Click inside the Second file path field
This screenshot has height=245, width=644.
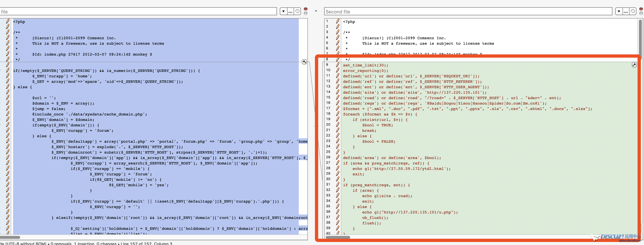(x=468, y=11)
